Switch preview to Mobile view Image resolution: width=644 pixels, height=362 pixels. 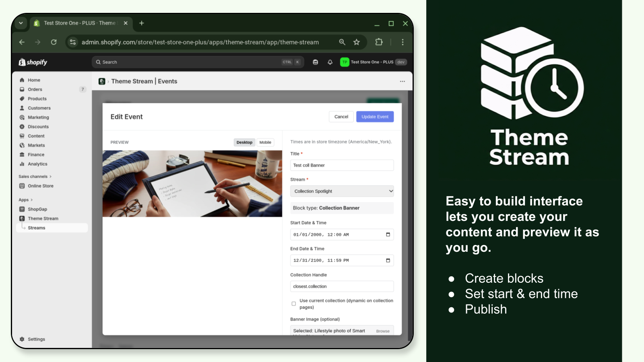[x=265, y=142]
